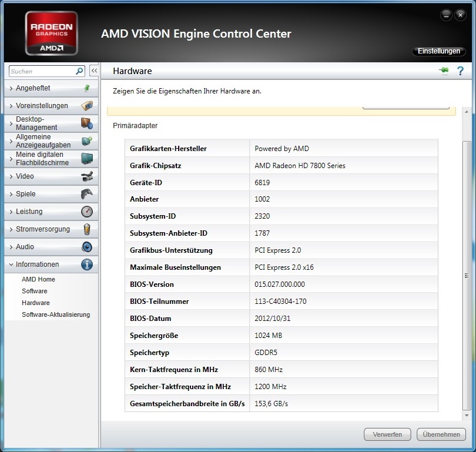Click the search magnifier icon

pyautogui.click(x=79, y=71)
